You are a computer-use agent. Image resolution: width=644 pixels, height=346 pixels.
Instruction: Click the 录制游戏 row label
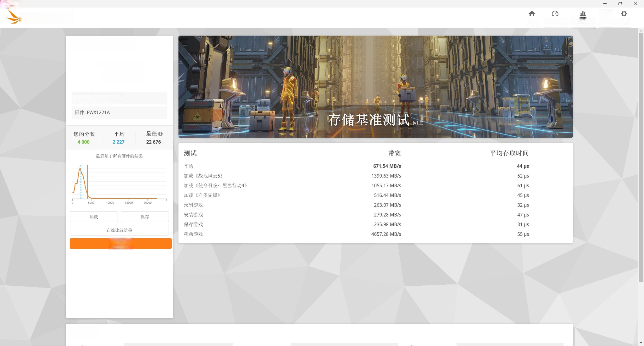pyautogui.click(x=193, y=205)
